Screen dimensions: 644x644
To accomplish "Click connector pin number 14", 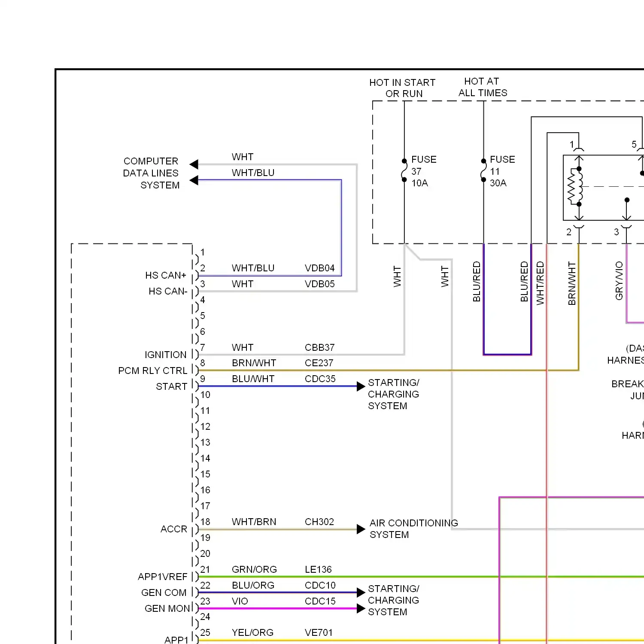I will coord(205,459).
